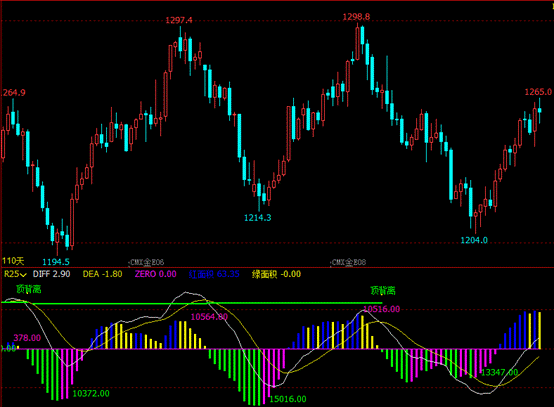Select the ZERO 0.00 indicator label
Viewport: 554px width, 407px height.
tap(155, 274)
